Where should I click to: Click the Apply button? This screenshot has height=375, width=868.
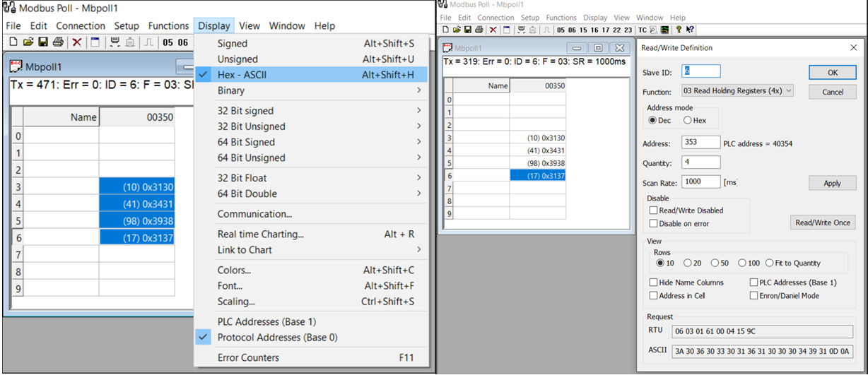832,183
